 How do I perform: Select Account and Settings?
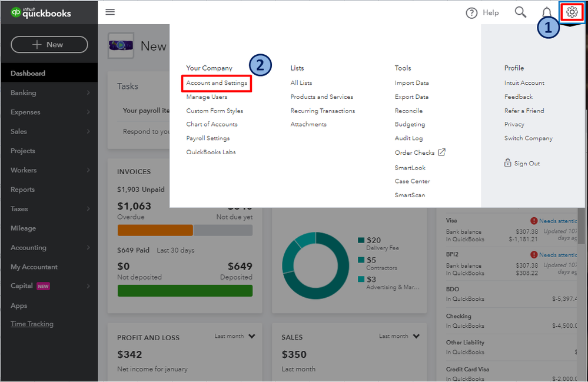pyautogui.click(x=215, y=82)
